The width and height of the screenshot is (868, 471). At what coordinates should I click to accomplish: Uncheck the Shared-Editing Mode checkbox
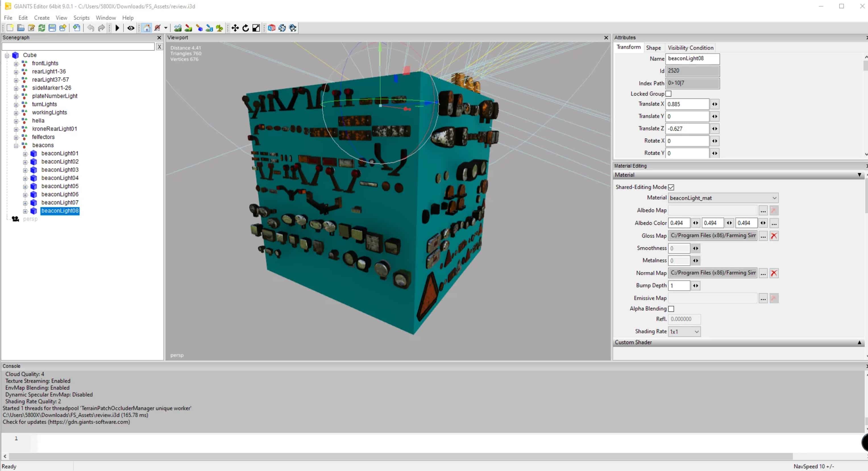(x=671, y=187)
